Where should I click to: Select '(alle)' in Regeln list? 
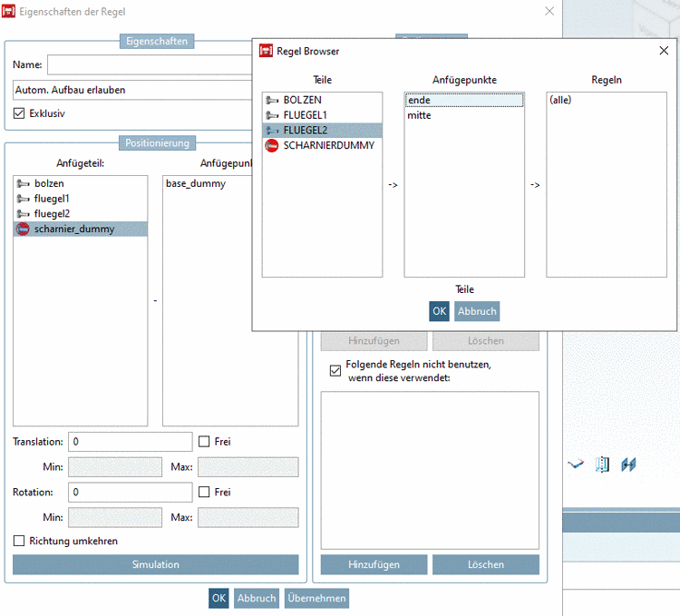(607, 100)
